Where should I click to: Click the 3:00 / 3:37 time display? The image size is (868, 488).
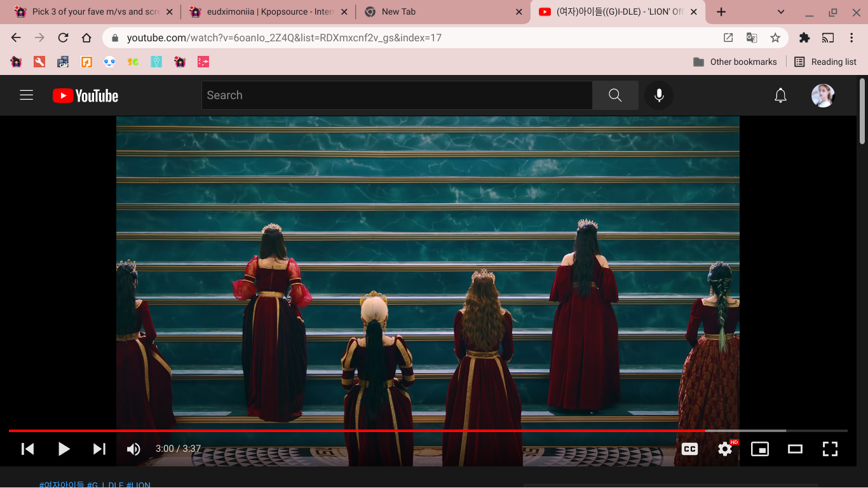click(178, 449)
